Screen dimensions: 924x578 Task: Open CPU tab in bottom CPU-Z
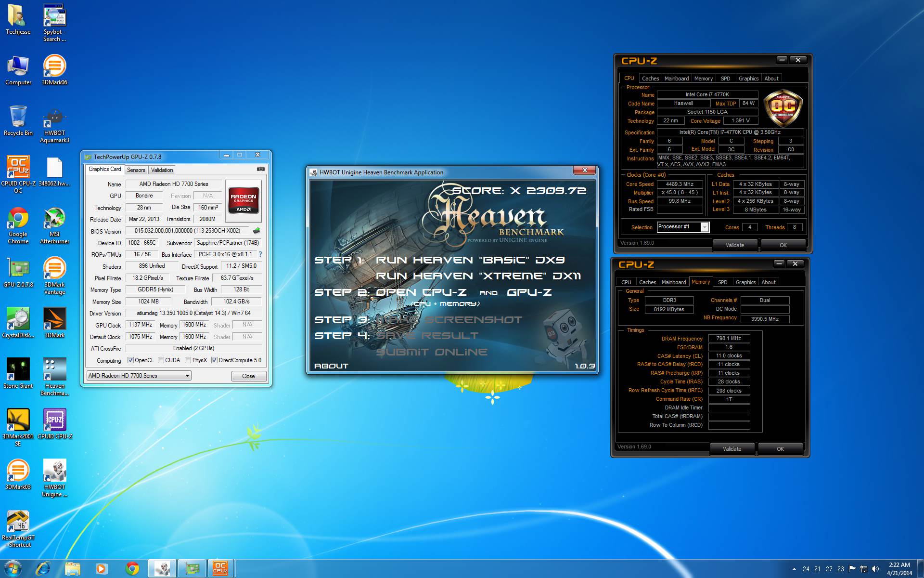point(626,282)
